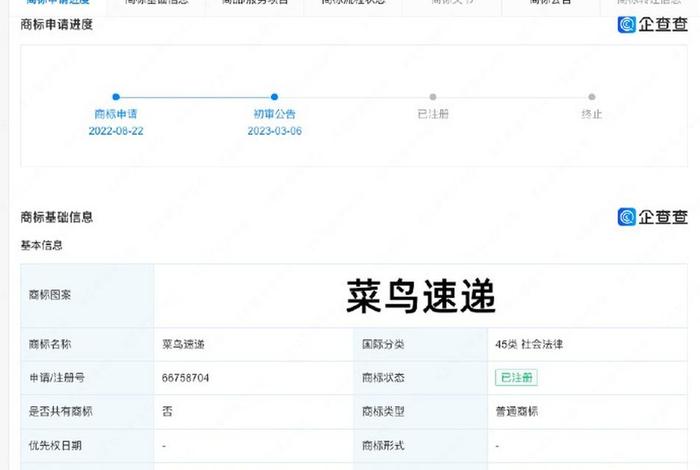Select the 否 value
Image resolution: width=700 pixels, height=470 pixels.
coord(167,411)
